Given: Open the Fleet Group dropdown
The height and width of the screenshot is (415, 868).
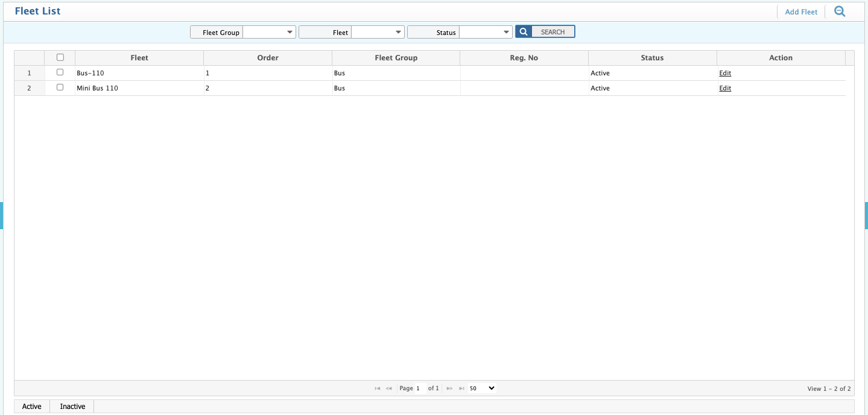Looking at the screenshot, I should 269,32.
